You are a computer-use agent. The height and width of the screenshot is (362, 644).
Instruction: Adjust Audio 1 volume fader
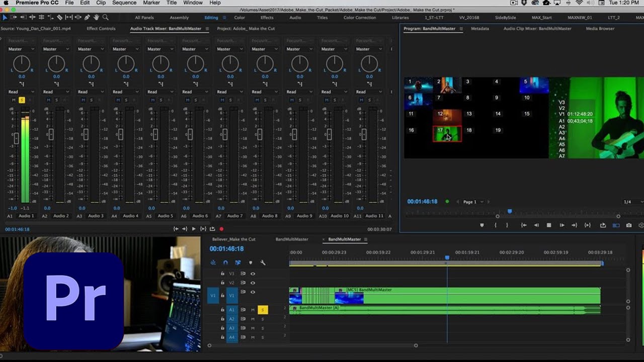click(x=17, y=137)
